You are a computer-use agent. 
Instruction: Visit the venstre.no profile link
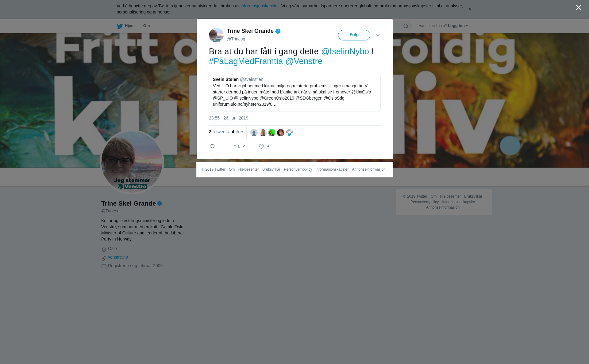[118, 257]
